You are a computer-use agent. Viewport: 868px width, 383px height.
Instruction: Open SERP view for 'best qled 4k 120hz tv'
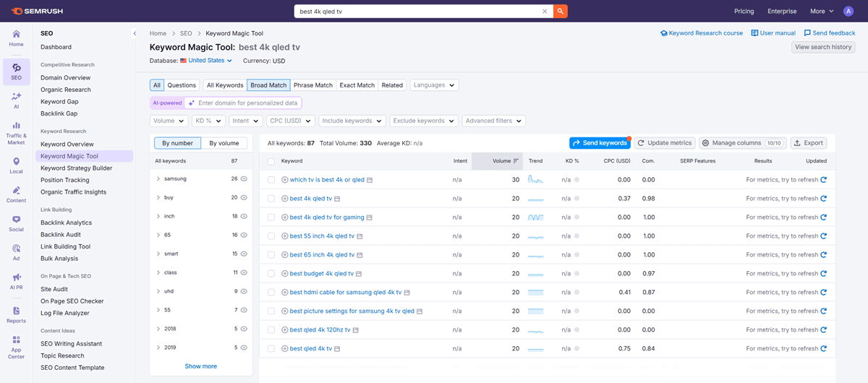(356, 330)
